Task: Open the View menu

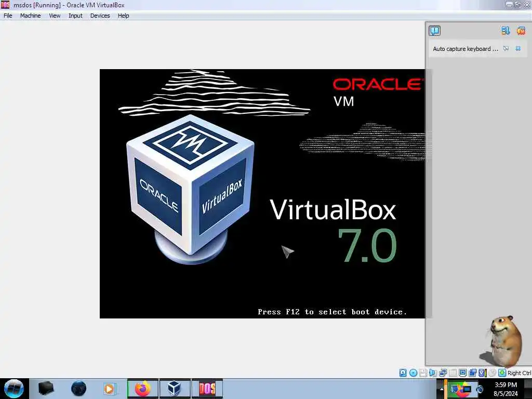Action: tap(55, 16)
